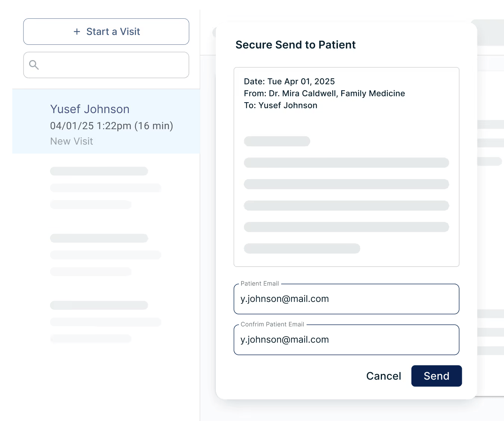
Task: Click the "New Visit" status label
Action: (x=71, y=141)
